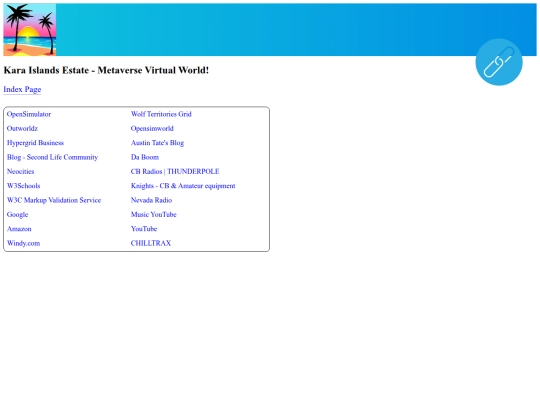The width and height of the screenshot is (540, 405).
Task: Open Austin Tate's Blog link
Action: point(157,143)
